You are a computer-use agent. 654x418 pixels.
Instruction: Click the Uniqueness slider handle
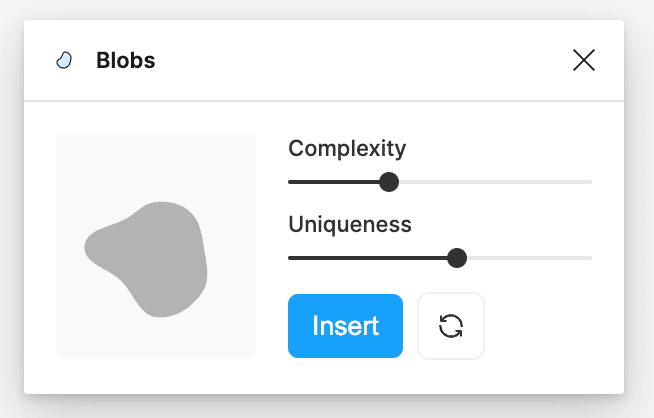[457, 258]
